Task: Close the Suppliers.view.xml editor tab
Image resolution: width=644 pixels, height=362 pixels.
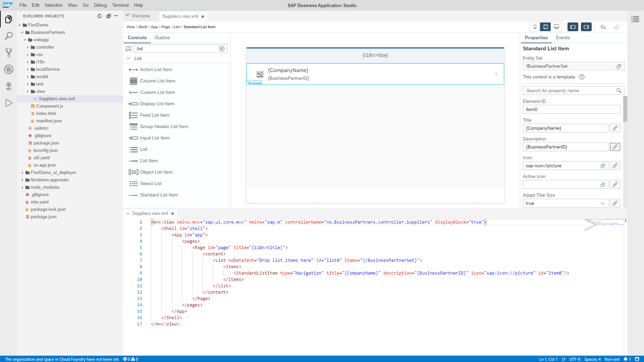Action: coord(203,16)
